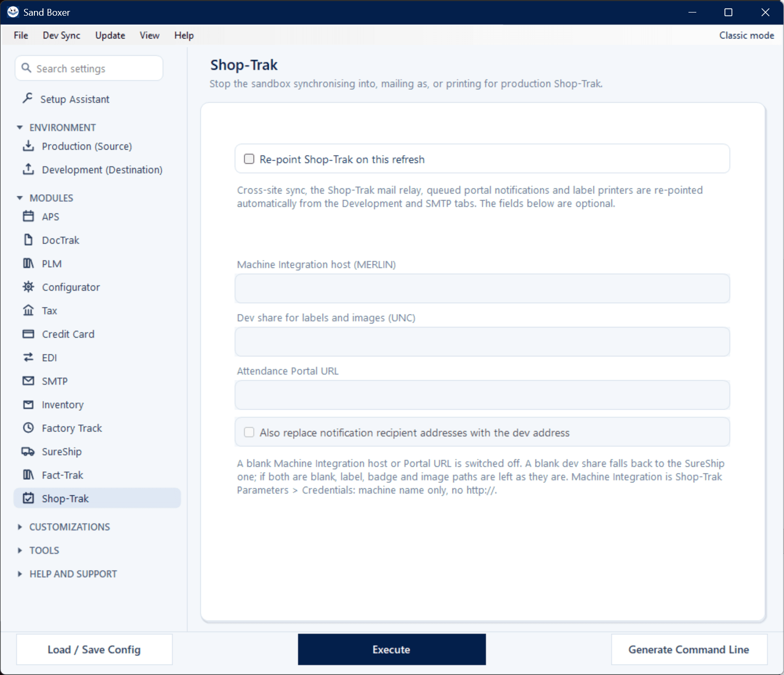Click the Factory Track clock icon

29,428
